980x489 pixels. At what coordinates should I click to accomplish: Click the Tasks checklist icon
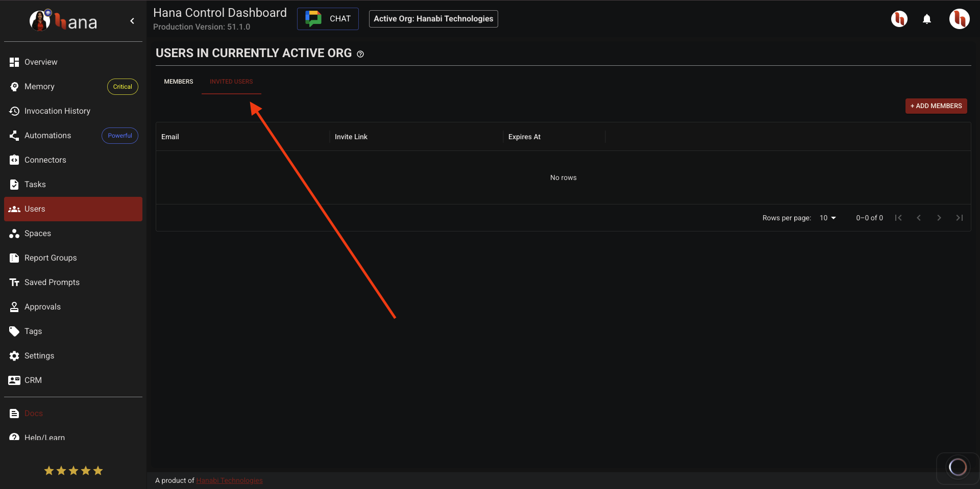[x=14, y=185]
